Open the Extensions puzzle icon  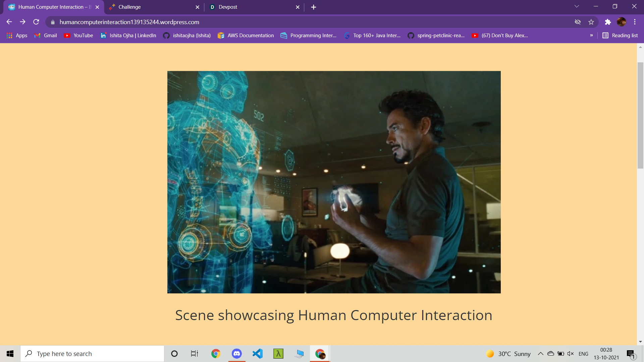click(608, 22)
